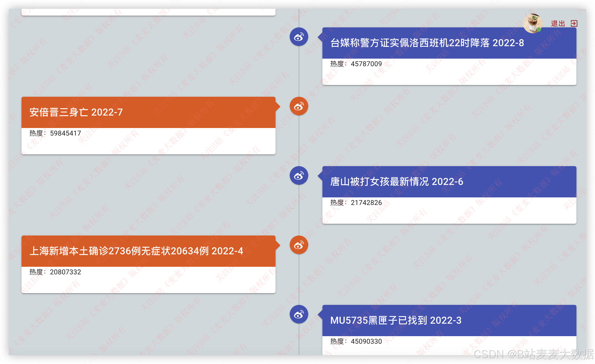
Task: Click the partially visible white card at top left
Action: (148, 12)
